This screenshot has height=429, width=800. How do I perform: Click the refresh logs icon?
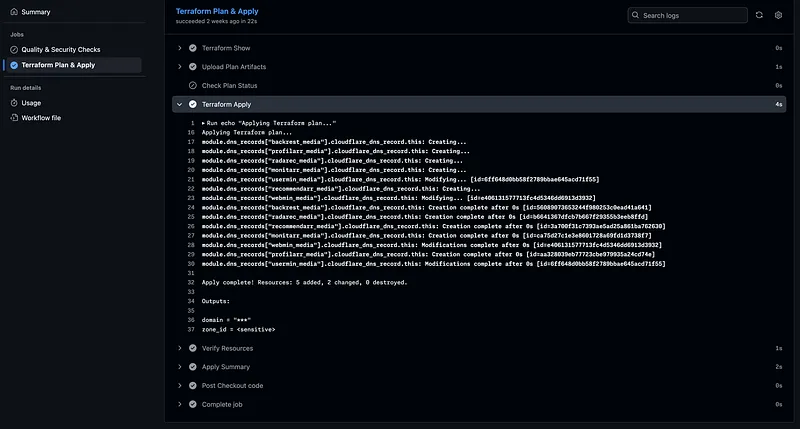[760, 15]
